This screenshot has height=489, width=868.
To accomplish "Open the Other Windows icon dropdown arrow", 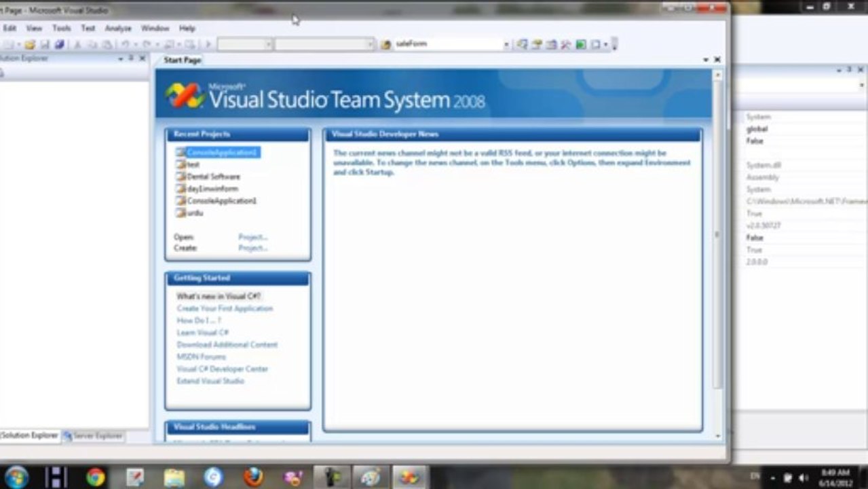I will [605, 45].
